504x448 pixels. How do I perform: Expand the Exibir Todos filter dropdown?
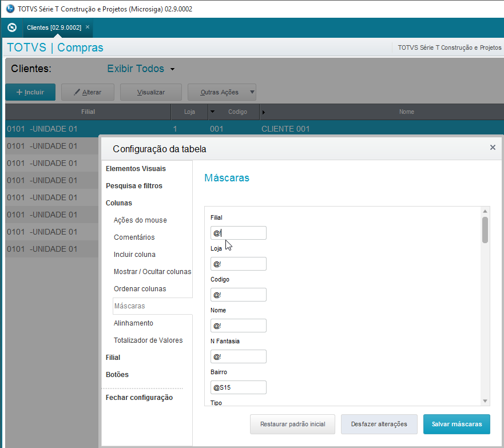[x=172, y=69]
